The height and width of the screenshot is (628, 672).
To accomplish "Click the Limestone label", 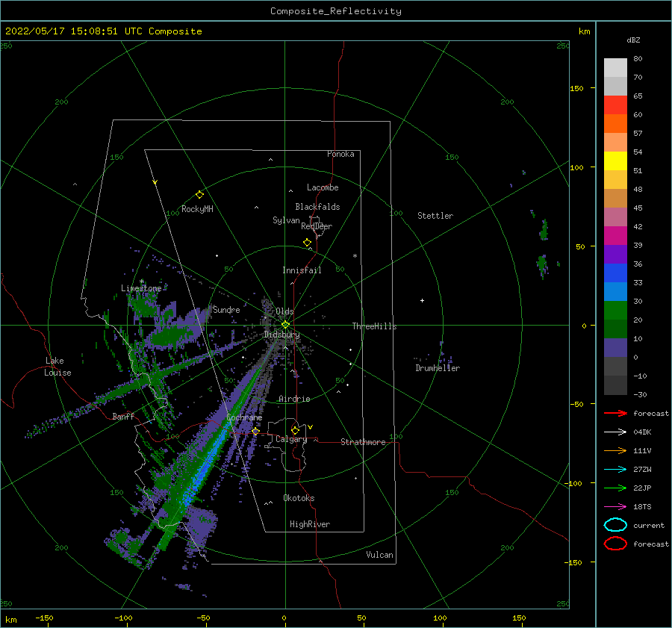I will pyautogui.click(x=141, y=288).
